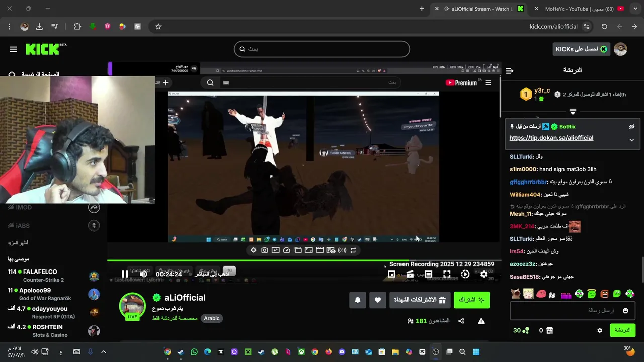
Task: Mute the stream volume
Action: 143,274
